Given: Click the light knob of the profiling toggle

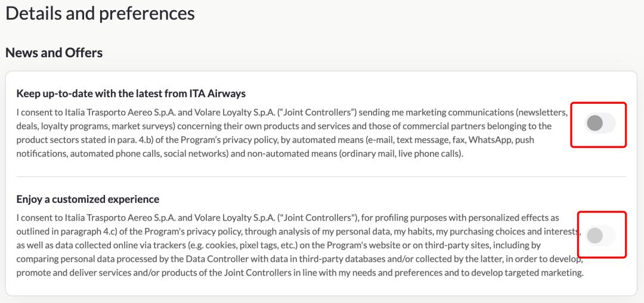Looking at the screenshot, I should [x=595, y=236].
